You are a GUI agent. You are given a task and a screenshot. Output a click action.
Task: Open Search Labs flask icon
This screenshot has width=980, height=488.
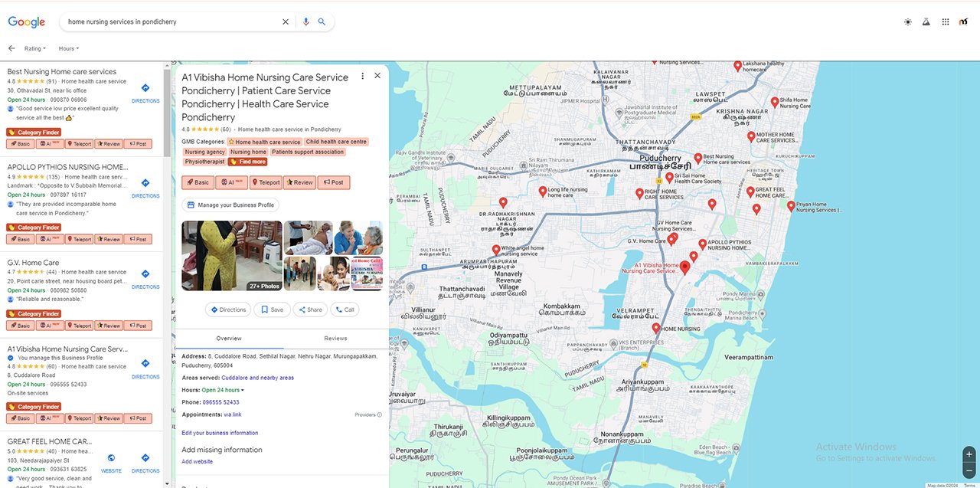tap(926, 22)
